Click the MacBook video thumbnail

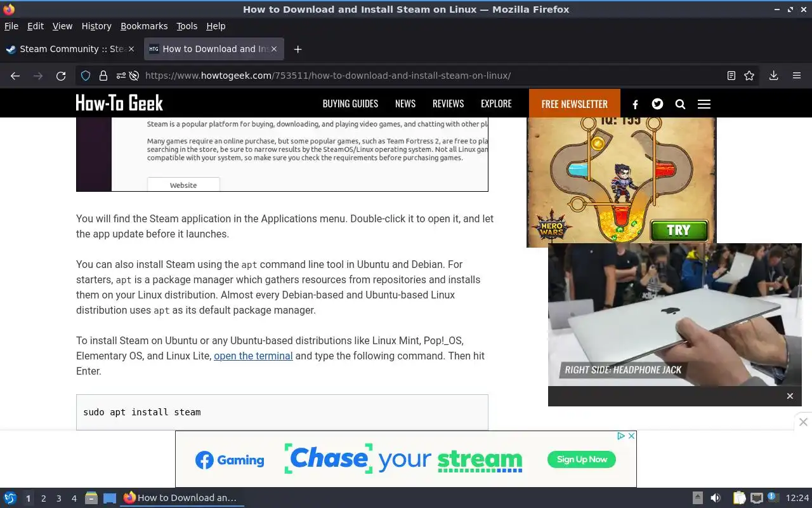click(675, 315)
